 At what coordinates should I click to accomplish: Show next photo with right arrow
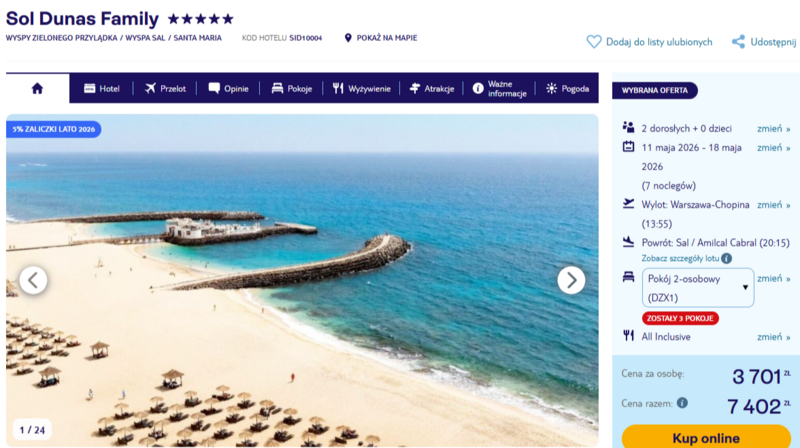click(571, 280)
